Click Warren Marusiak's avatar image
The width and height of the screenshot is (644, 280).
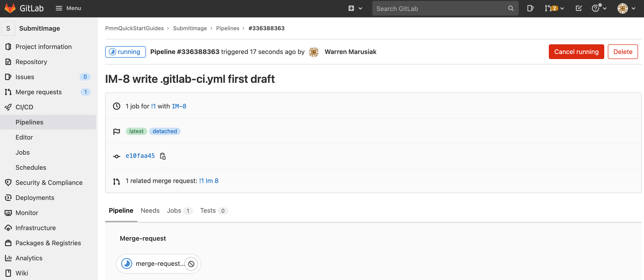pyautogui.click(x=314, y=52)
